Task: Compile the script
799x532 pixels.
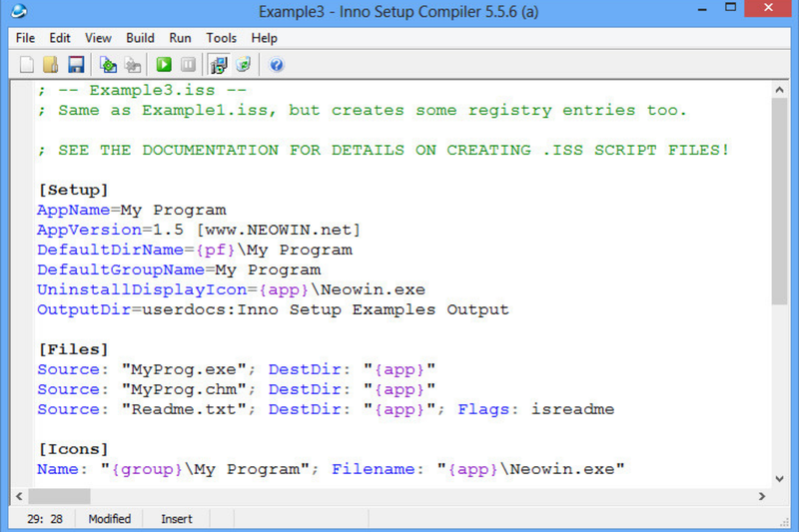Action: (108, 65)
